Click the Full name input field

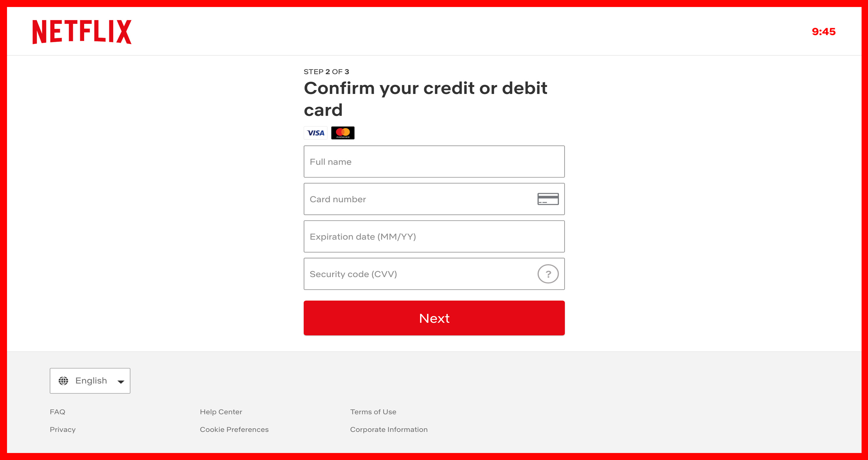click(434, 162)
